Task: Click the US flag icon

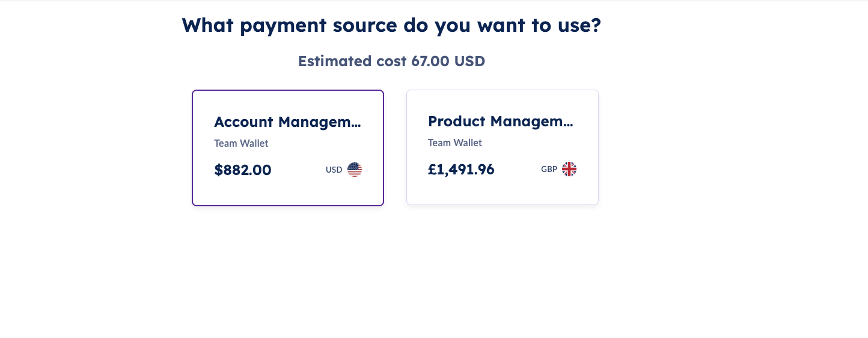Action: [355, 170]
